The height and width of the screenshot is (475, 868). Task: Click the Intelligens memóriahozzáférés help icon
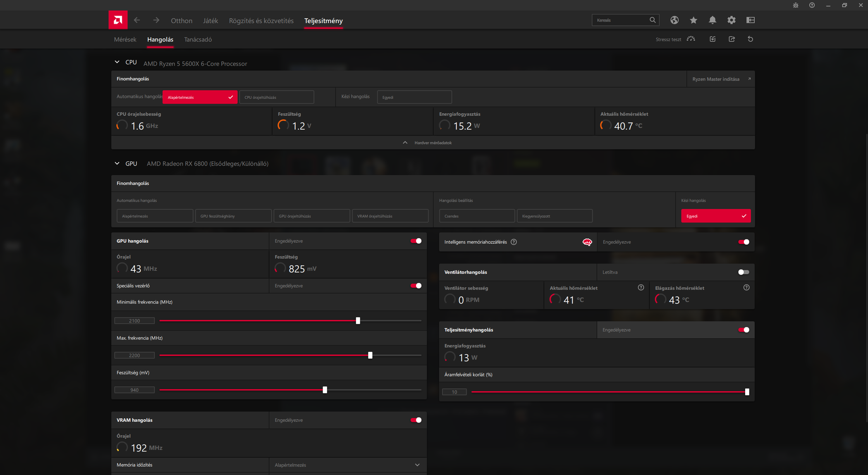pyautogui.click(x=514, y=242)
